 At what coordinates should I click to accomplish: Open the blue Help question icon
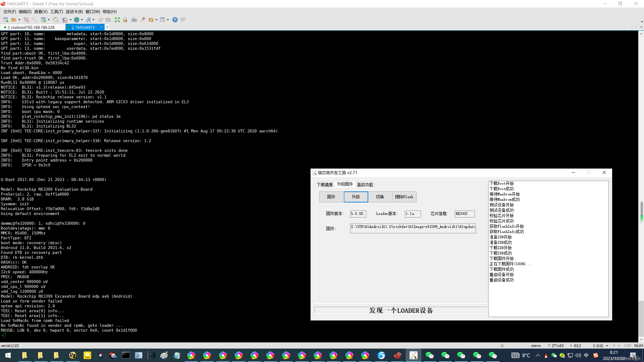click(x=175, y=20)
